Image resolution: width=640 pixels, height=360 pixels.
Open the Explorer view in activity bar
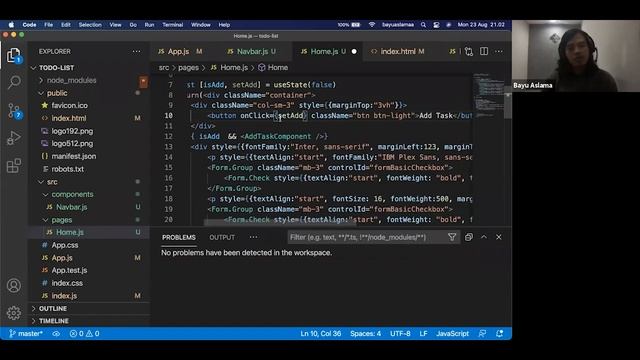point(13,55)
